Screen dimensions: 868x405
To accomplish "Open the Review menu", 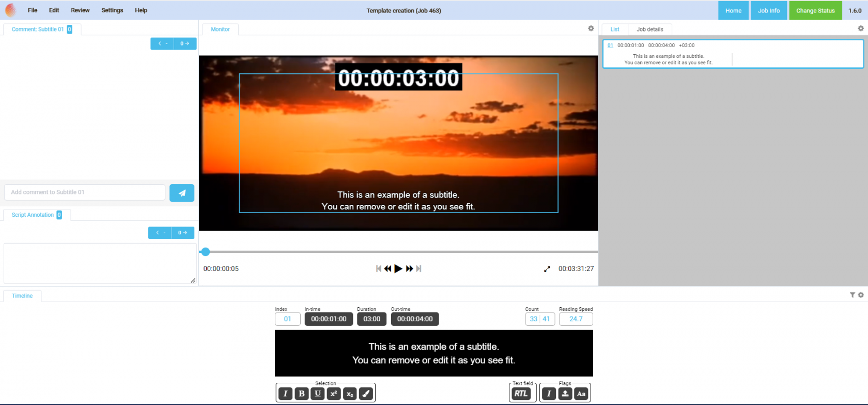I will [x=80, y=10].
